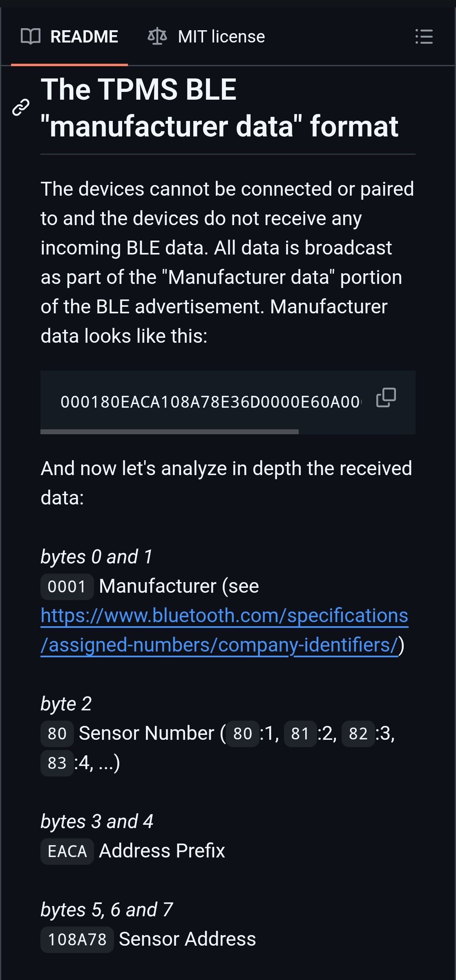
Task: Click the 80 snippet before Sensor Number
Action: [57, 734]
